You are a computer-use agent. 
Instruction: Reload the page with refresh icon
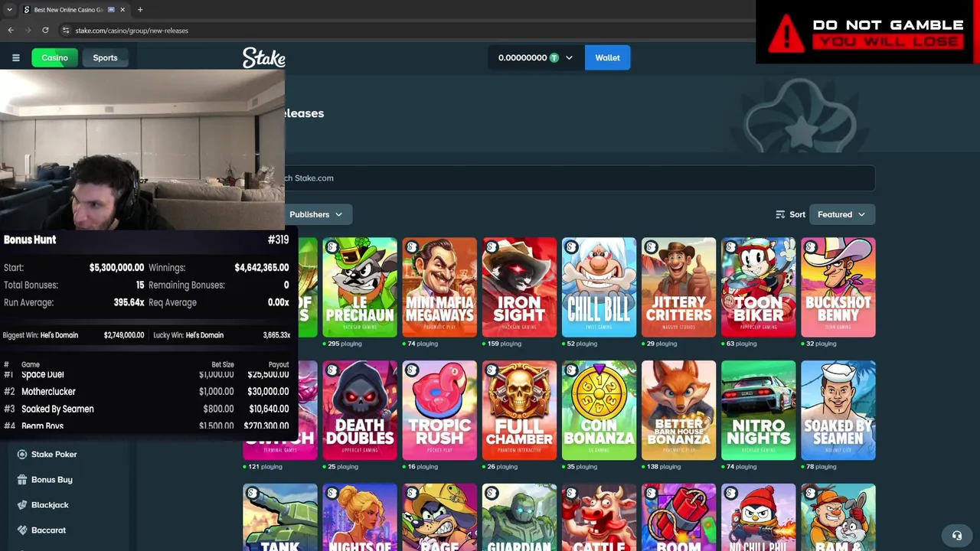click(45, 31)
